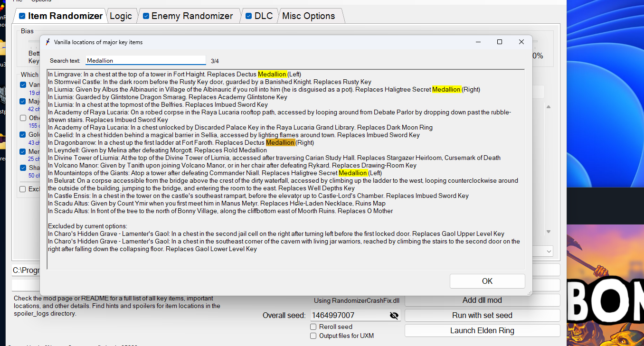Click the Leyndell Rold Medallion line
The image size is (644, 346).
pos(157,150)
